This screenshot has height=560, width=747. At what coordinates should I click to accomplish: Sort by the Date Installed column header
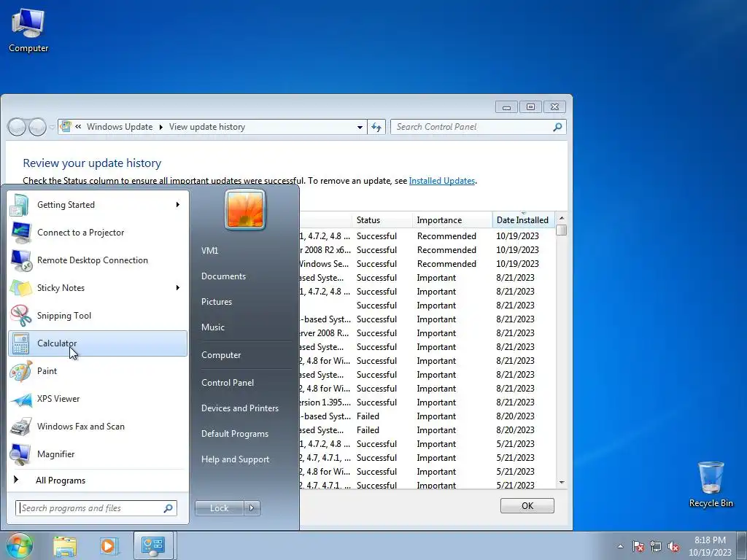coord(523,220)
